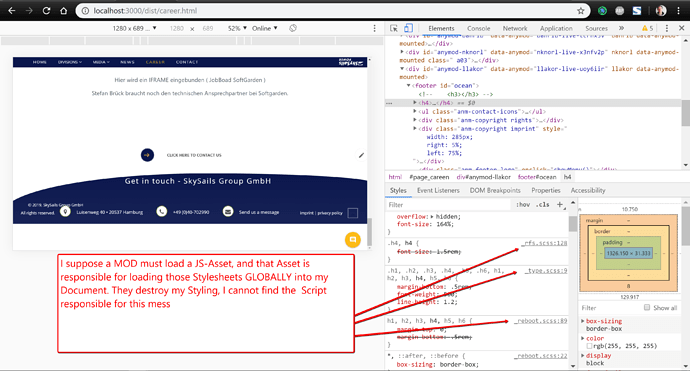This screenshot has height=371, width=690.
Task: Open the Properties pane tab
Action: pyautogui.click(x=546, y=190)
